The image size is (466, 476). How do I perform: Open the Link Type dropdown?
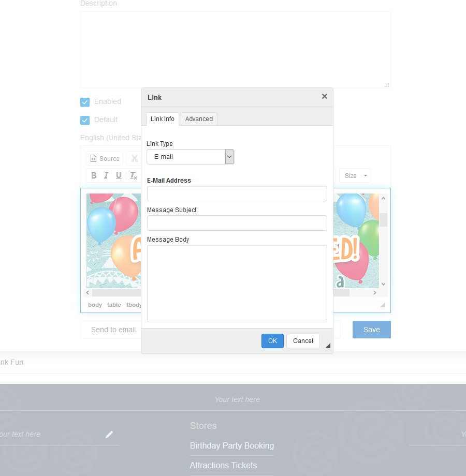click(190, 157)
